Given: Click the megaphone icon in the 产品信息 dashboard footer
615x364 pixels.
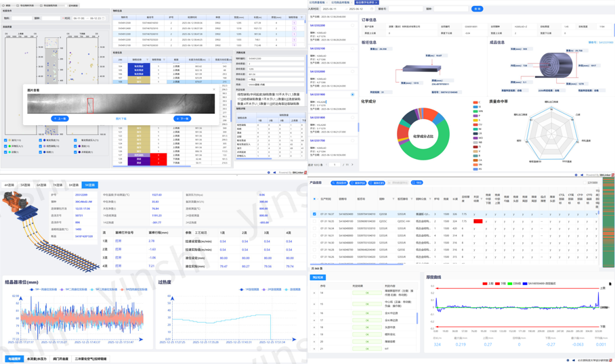Looking at the screenshot, I should pyautogui.click(x=574, y=360).
